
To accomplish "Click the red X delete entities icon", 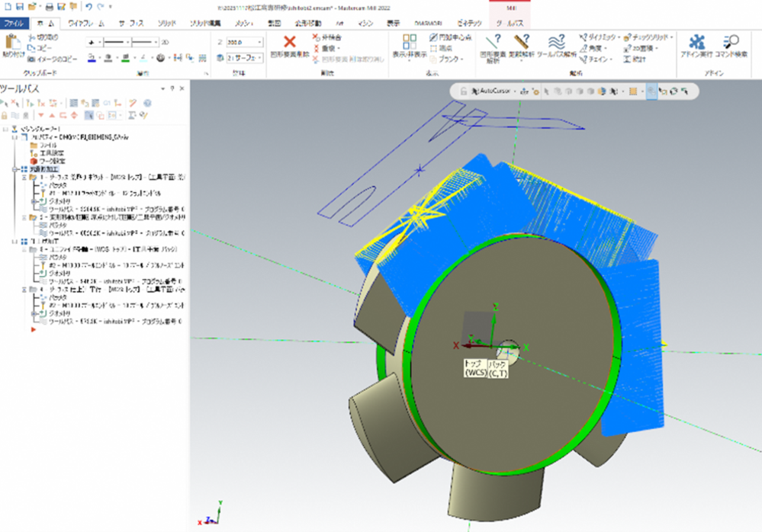I will point(290,42).
